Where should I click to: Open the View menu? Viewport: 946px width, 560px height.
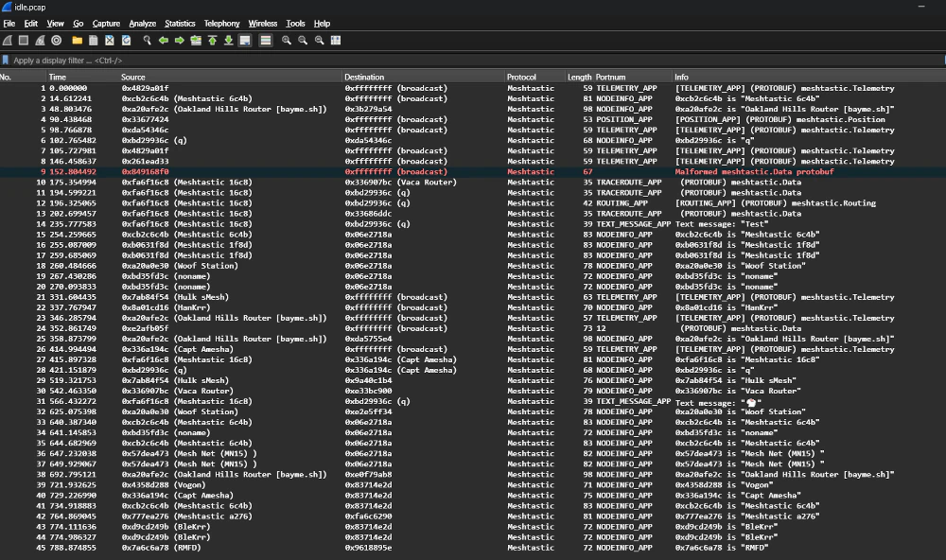coord(56,24)
